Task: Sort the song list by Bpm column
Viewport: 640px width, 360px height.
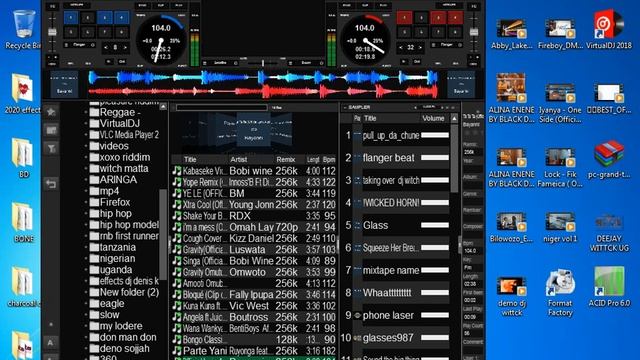Action: point(329,160)
